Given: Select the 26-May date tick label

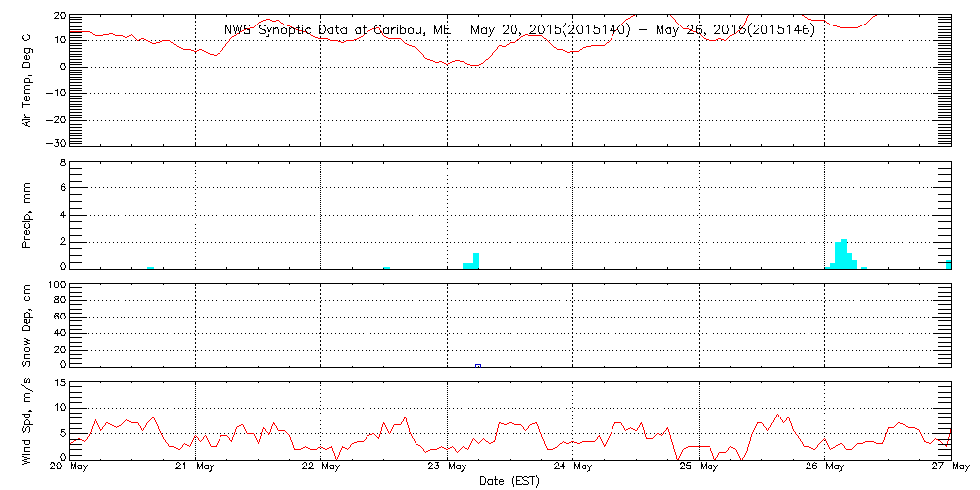Looking at the screenshot, I should 824,467.
